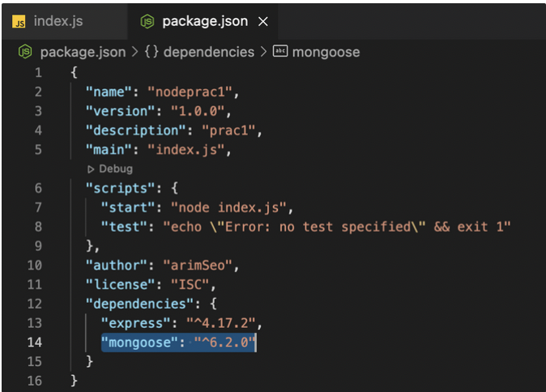The image size is (546, 392).
Task: Click the Debug code lens above scripts
Action: [x=116, y=168]
